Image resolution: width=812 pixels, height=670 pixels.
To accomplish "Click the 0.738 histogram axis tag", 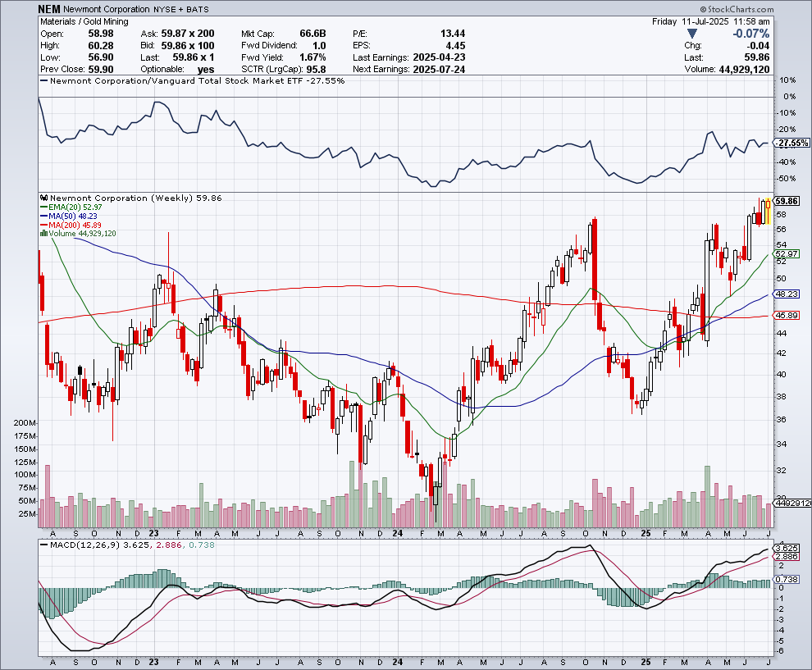I will 786,580.
